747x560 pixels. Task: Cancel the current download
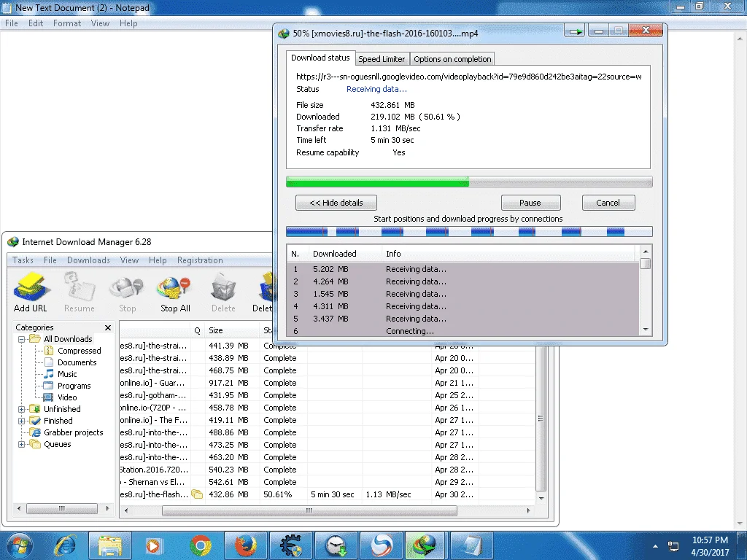[x=608, y=203]
